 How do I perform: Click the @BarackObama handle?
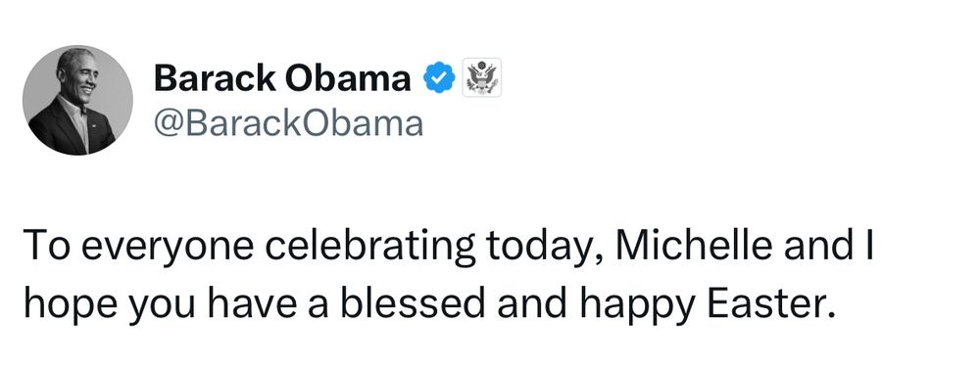pos(288,123)
